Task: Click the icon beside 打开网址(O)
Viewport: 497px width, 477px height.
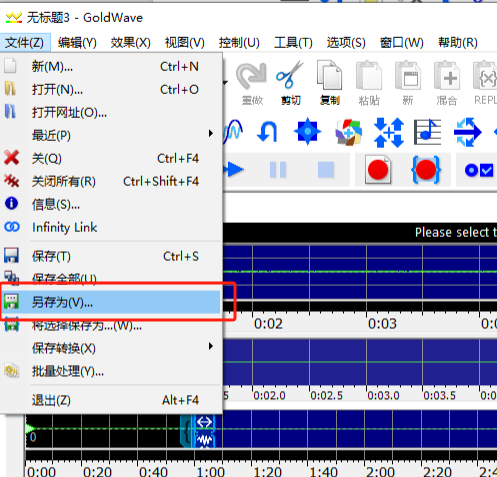Action: [x=10, y=112]
